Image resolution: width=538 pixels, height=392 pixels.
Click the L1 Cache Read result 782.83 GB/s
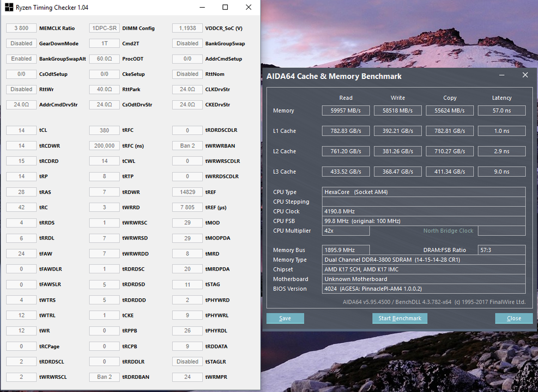(346, 131)
